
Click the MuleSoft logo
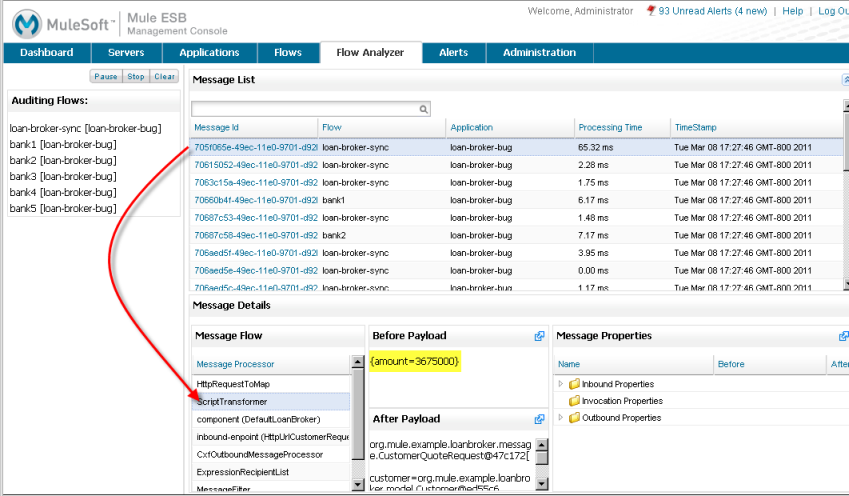(62, 20)
